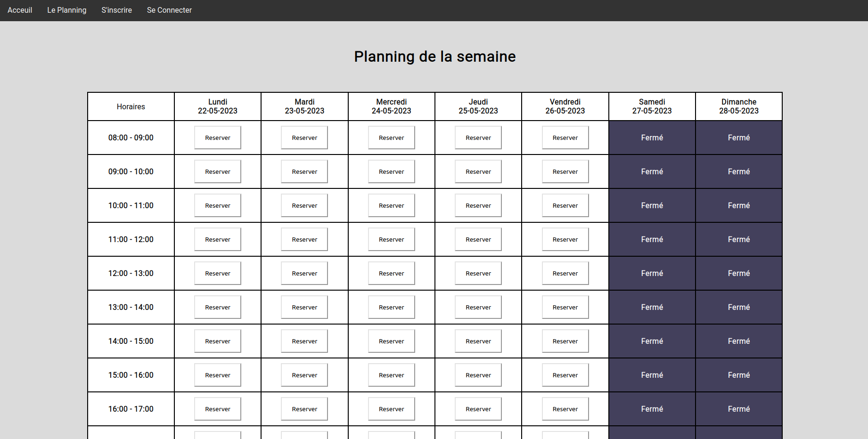Screen dimensions: 868x439
Task: Click the Horaires header cell
Action: [x=131, y=106]
